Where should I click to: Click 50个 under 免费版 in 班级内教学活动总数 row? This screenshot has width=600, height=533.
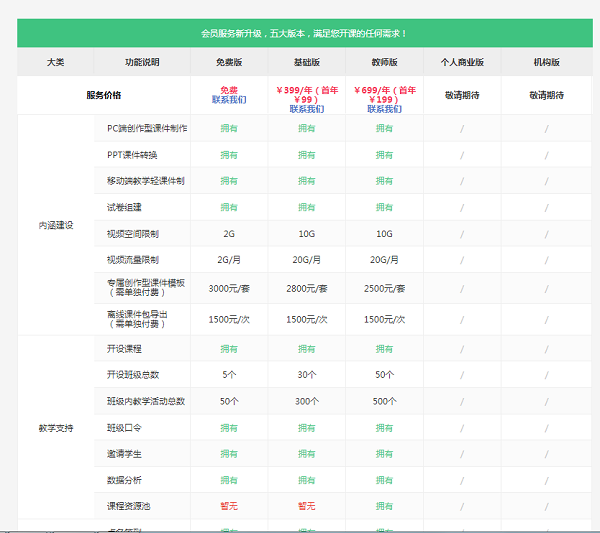229,401
